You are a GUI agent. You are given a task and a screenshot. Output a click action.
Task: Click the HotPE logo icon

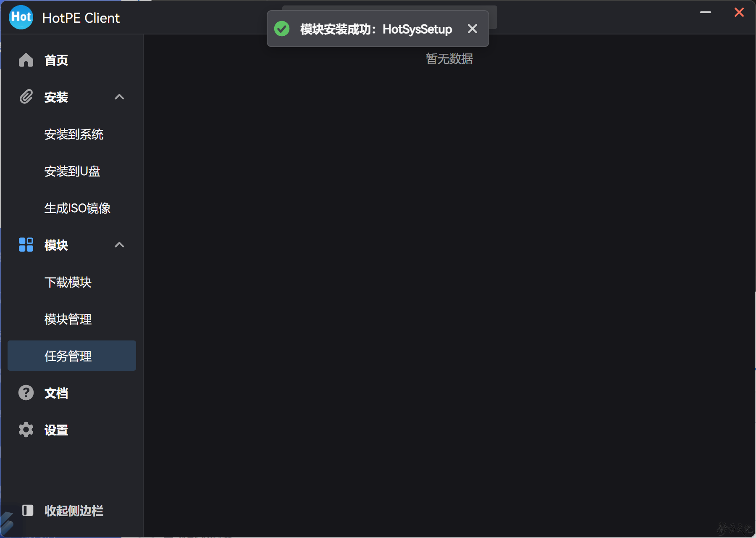point(21,18)
